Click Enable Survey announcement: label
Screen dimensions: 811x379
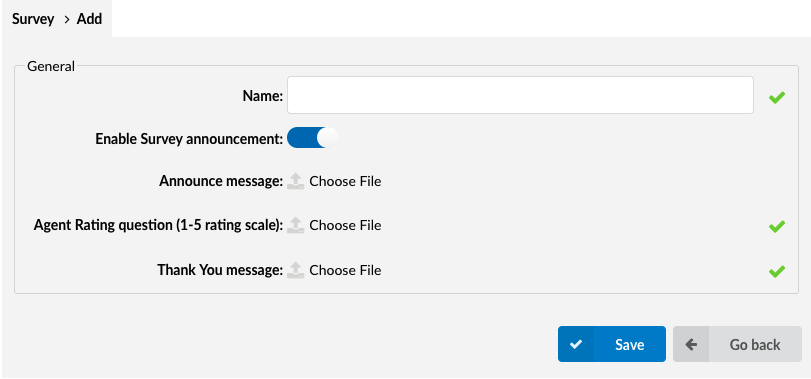[x=189, y=139]
